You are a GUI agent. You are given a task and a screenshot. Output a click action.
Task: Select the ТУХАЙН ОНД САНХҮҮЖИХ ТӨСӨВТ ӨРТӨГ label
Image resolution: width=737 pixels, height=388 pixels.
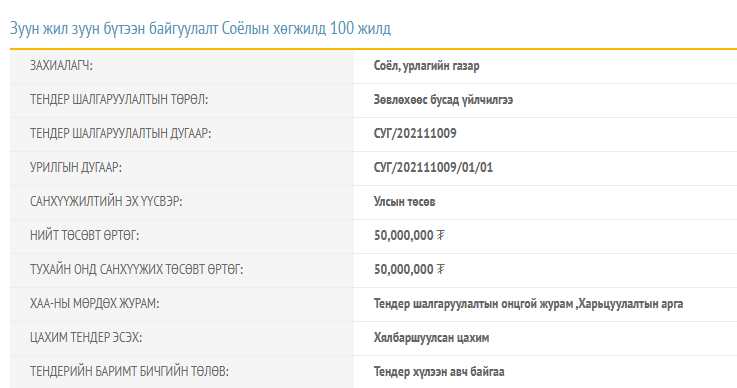[x=136, y=269]
